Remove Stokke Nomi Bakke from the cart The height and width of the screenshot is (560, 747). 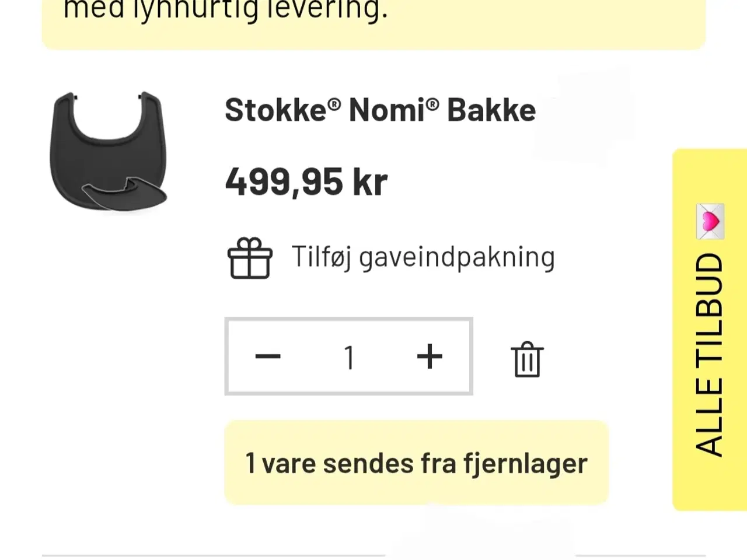coord(527,359)
